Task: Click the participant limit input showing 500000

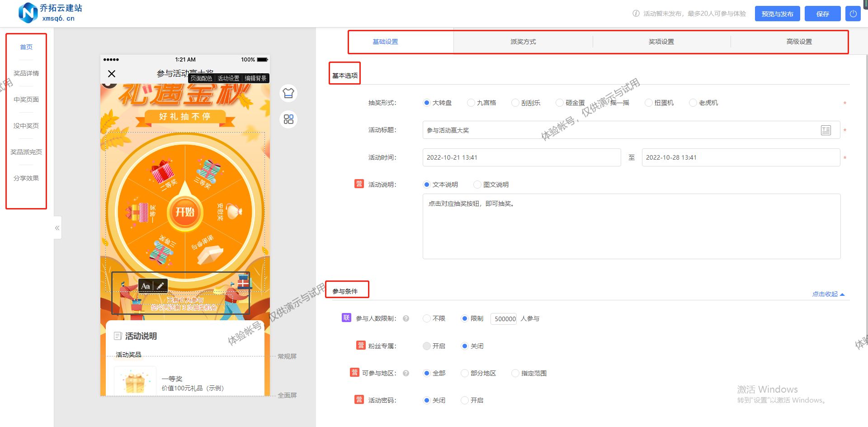Action: 503,318
